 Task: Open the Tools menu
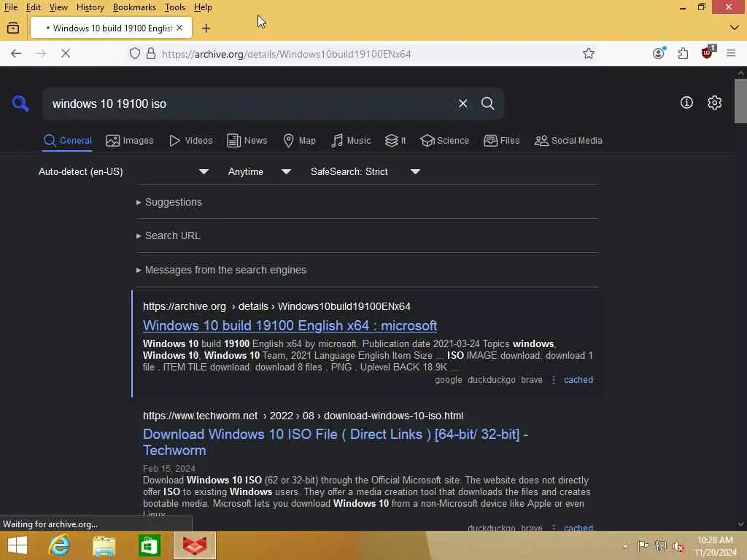click(x=175, y=7)
